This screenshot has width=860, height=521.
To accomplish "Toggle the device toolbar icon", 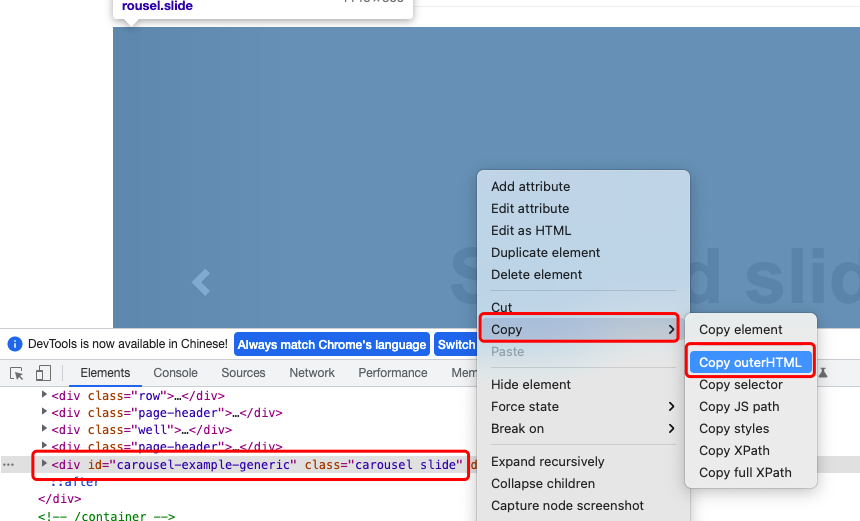I will (43, 373).
